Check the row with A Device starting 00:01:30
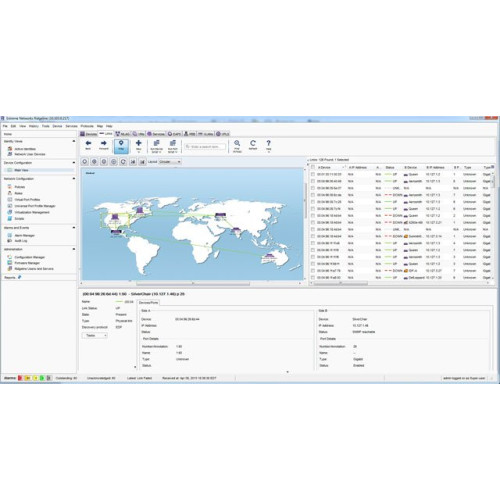This screenshot has height=500, width=500. 313,174
